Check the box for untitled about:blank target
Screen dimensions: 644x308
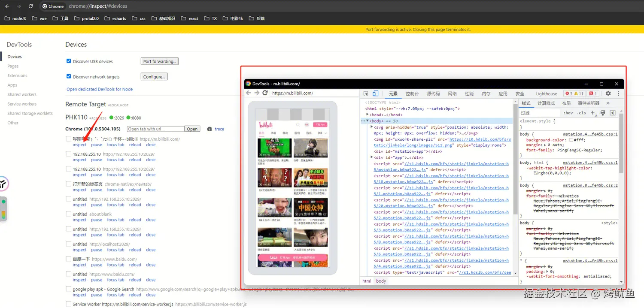point(69,214)
